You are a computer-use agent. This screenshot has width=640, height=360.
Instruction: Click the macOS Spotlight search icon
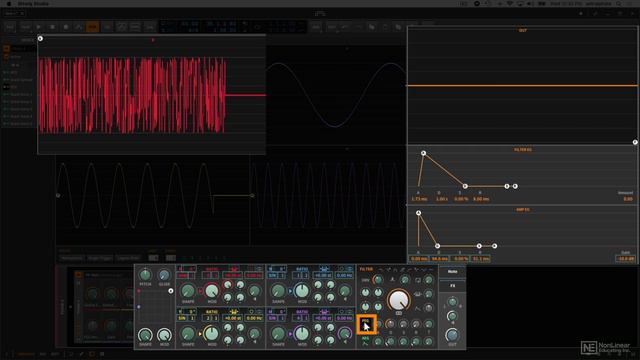(619, 4)
